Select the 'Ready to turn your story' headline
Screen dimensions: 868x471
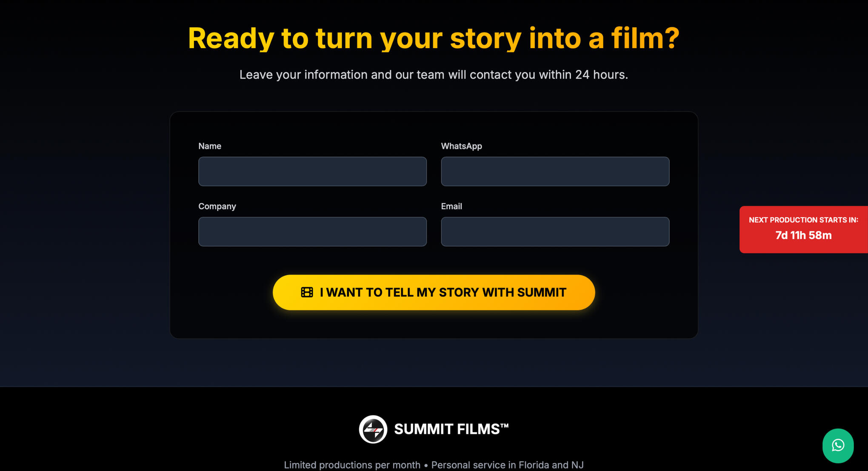point(434,38)
